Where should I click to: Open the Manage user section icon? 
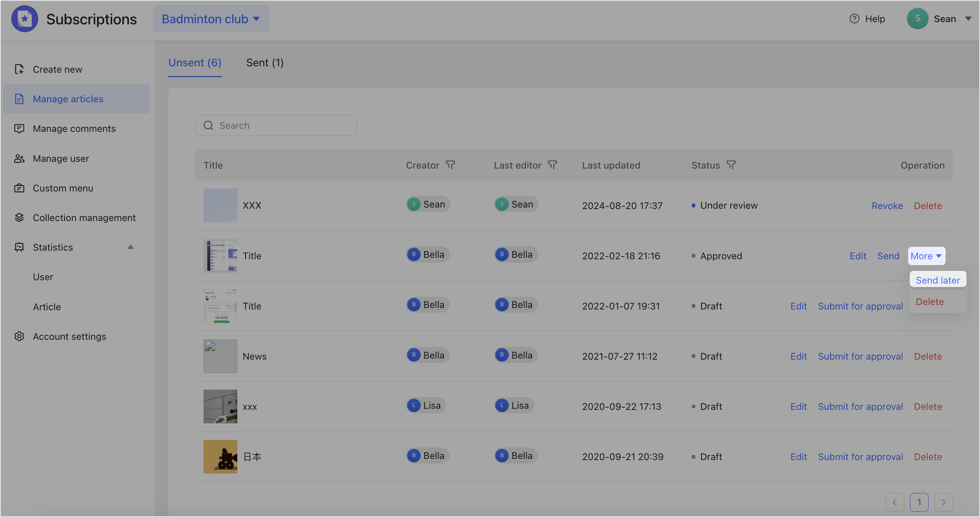(19, 158)
